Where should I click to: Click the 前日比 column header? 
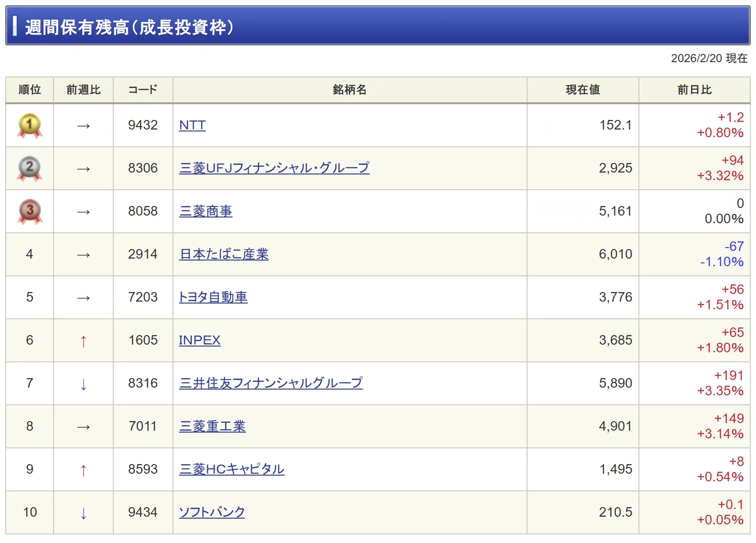[694, 90]
